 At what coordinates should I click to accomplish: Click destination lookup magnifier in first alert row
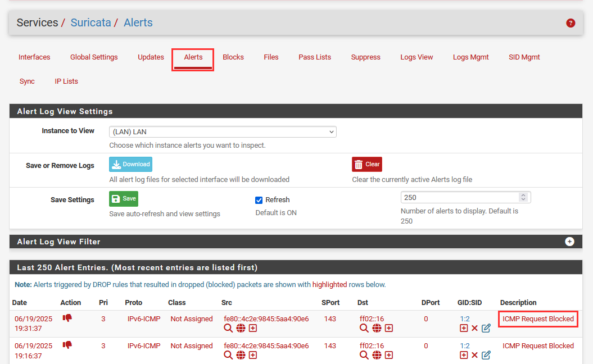tap(364, 328)
